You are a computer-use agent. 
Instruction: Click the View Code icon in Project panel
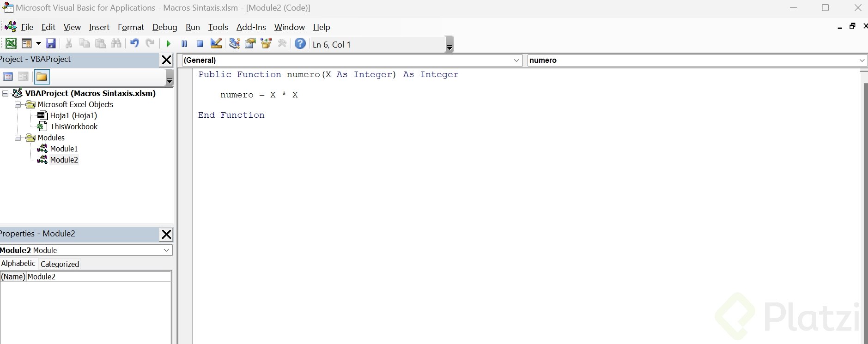point(8,77)
